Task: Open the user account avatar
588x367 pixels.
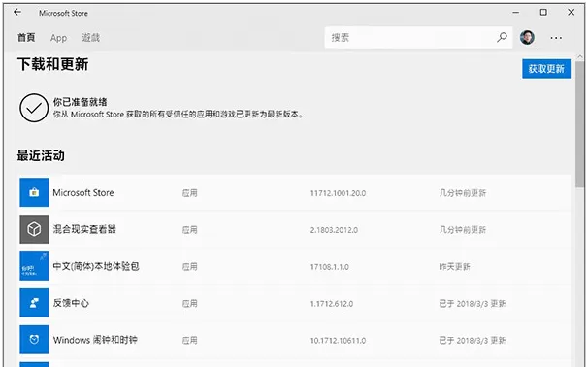Action: click(527, 37)
